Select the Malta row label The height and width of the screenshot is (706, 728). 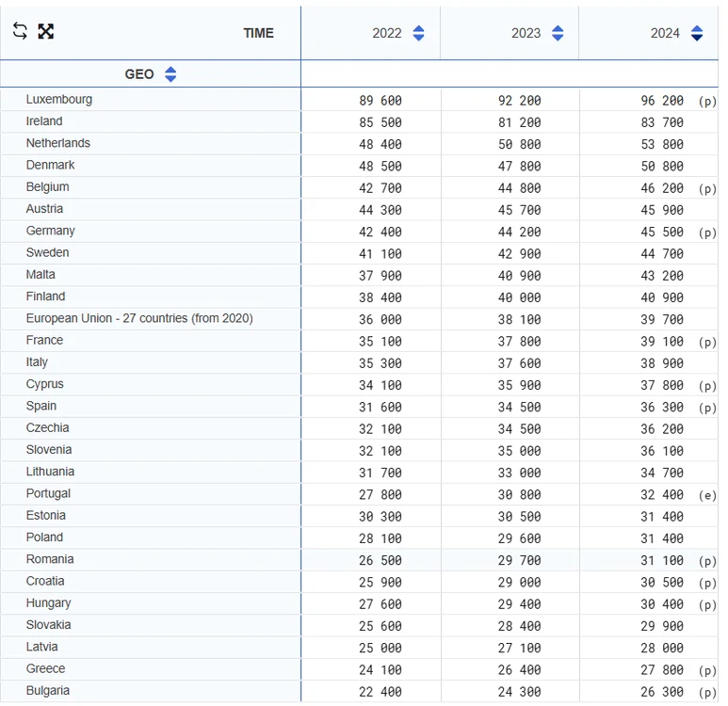40,274
